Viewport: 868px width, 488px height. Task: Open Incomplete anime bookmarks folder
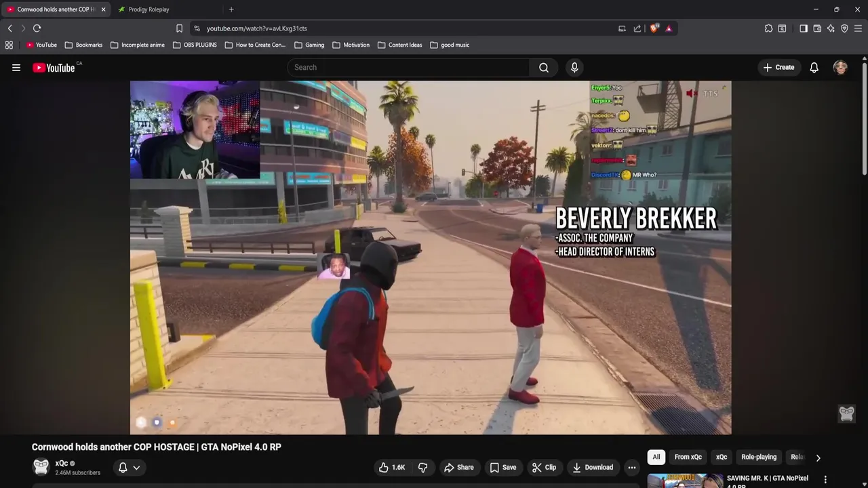tap(137, 45)
